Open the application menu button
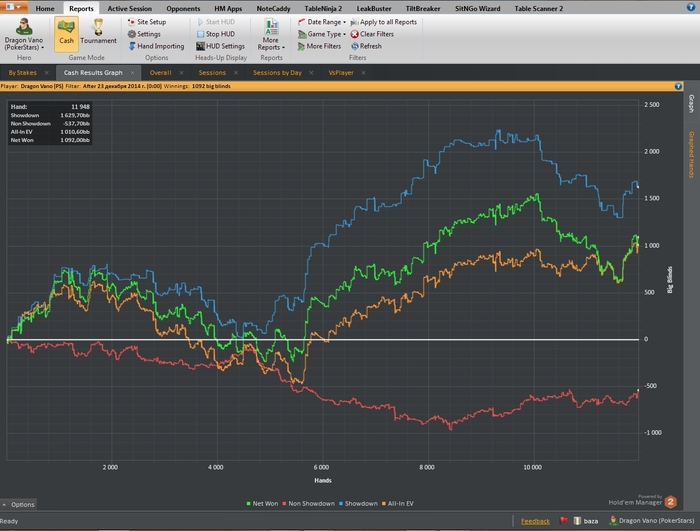 (x=13, y=7)
